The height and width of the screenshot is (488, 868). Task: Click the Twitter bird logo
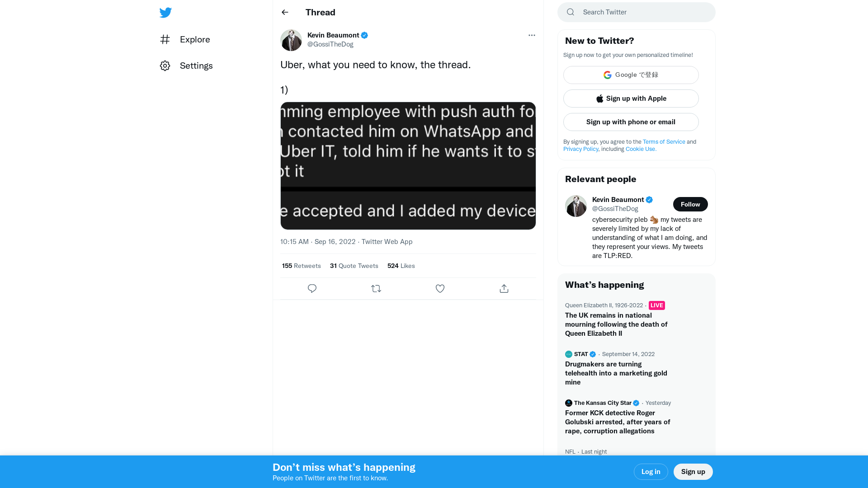tap(165, 12)
